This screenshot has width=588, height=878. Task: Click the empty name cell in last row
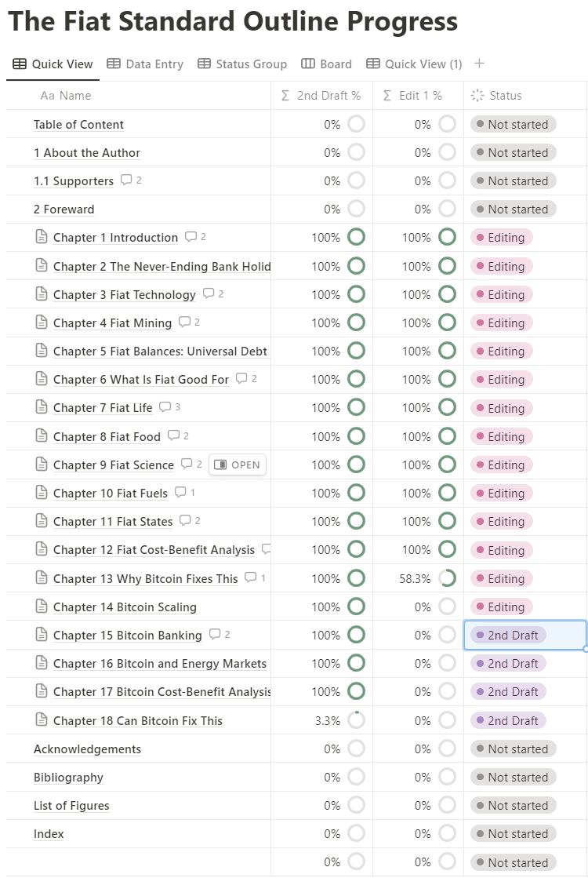pyautogui.click(x=139, y=862)
